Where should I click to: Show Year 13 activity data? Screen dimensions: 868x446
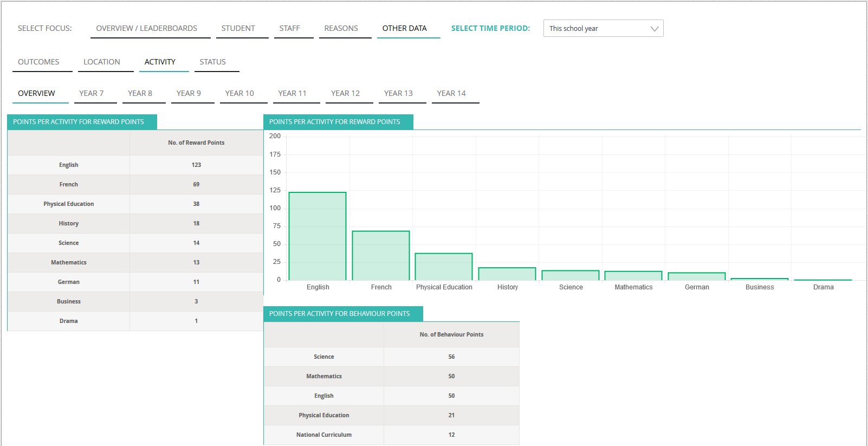tap(403, 94)
